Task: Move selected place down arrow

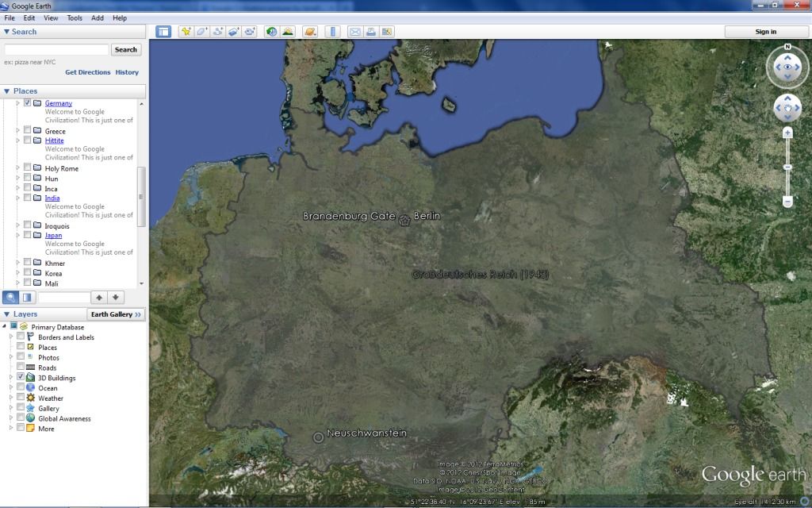Action: click(x=116, y=297)
